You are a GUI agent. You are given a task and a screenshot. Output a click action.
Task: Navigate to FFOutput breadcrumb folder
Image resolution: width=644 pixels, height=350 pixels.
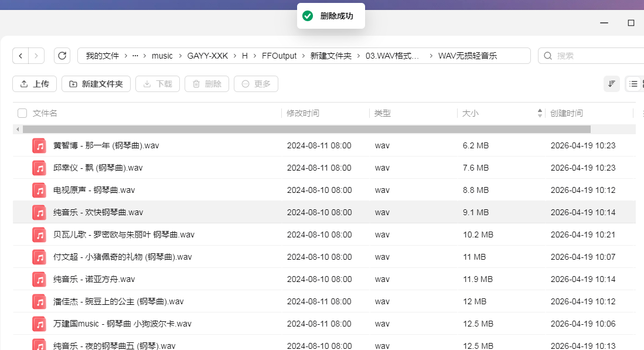(x=280, y=56)
